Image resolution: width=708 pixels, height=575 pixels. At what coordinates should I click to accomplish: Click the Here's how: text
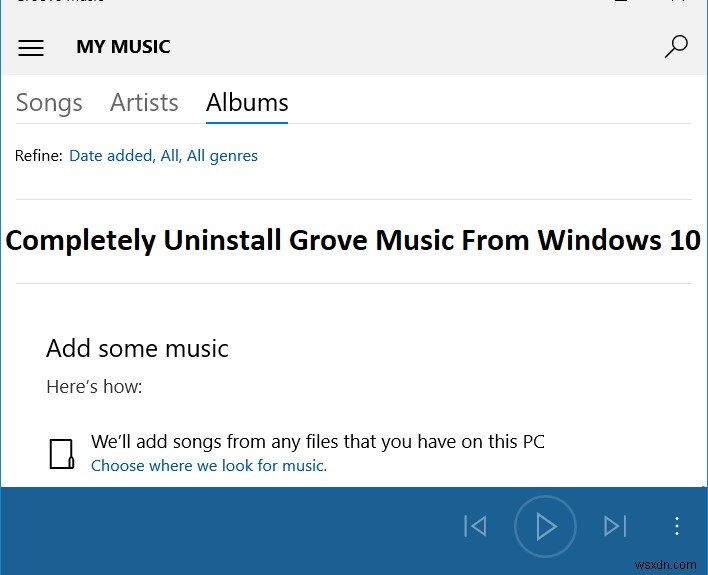pos(94,387)
